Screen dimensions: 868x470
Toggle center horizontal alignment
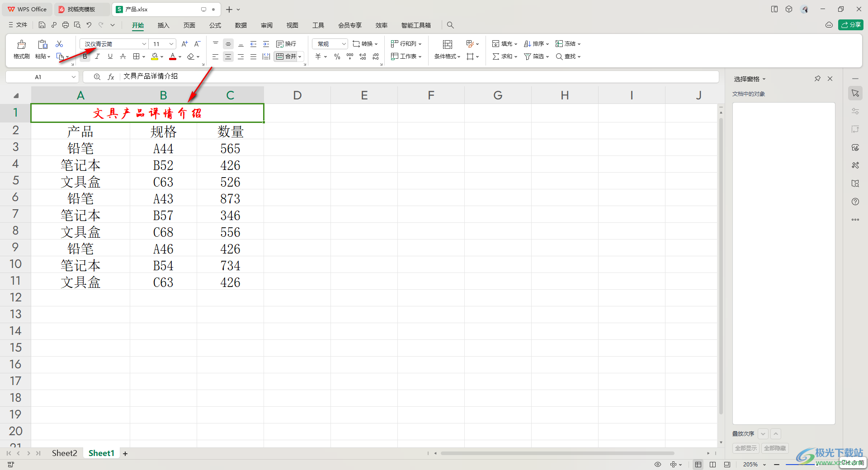coord(228,56)
